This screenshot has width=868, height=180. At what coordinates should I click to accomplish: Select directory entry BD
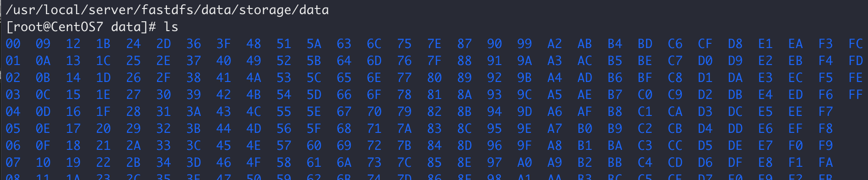[x=645, y=44]
